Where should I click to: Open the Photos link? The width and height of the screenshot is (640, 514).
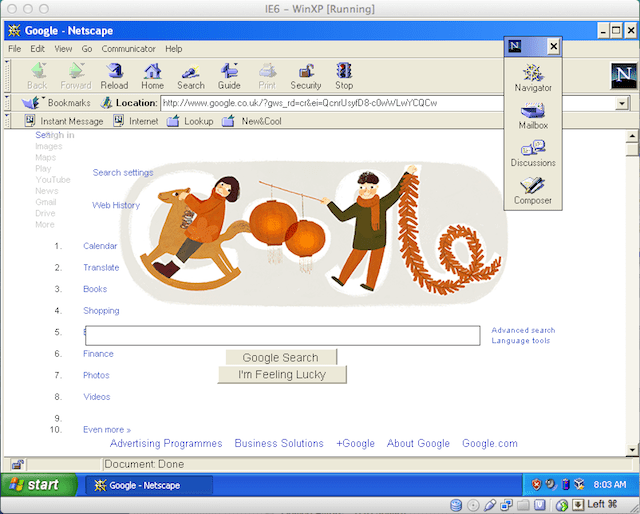pyautogui.click(x=96, y=375)
